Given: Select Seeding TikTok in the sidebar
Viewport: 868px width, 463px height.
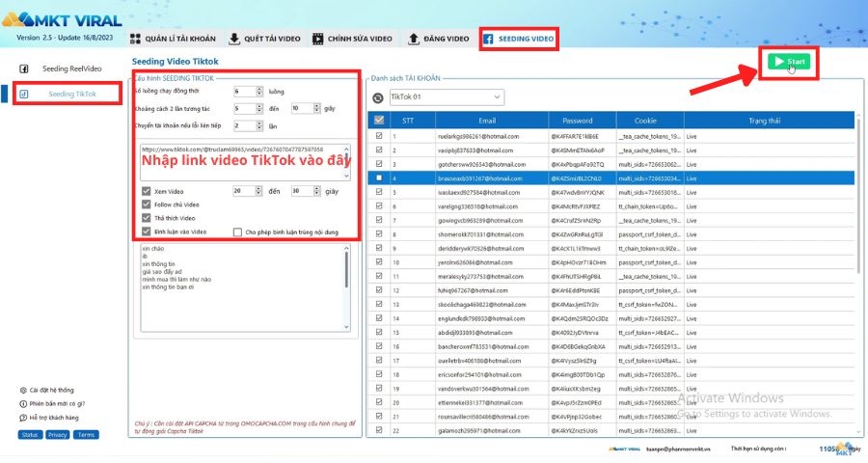Looking at the screenshot, I should coord(67,94).
